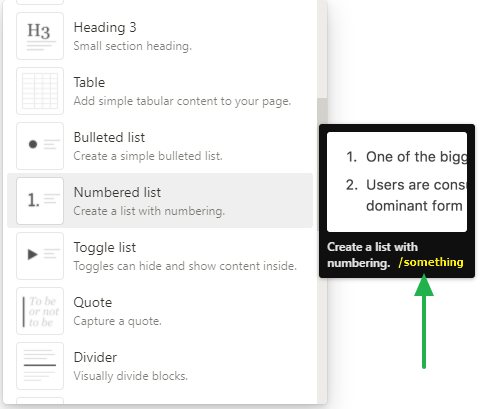Click the Toggle list triangle icon
Screen dimensions: 499x409
pos(40,256)
